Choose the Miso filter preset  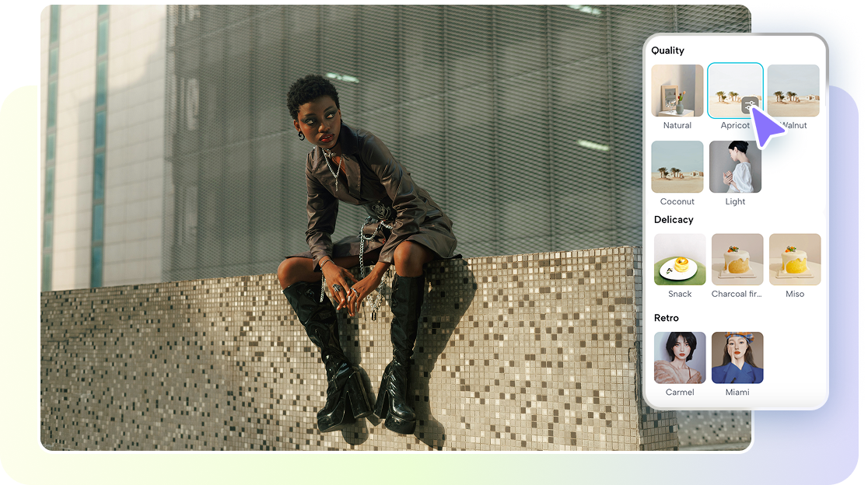coord(794,258)
